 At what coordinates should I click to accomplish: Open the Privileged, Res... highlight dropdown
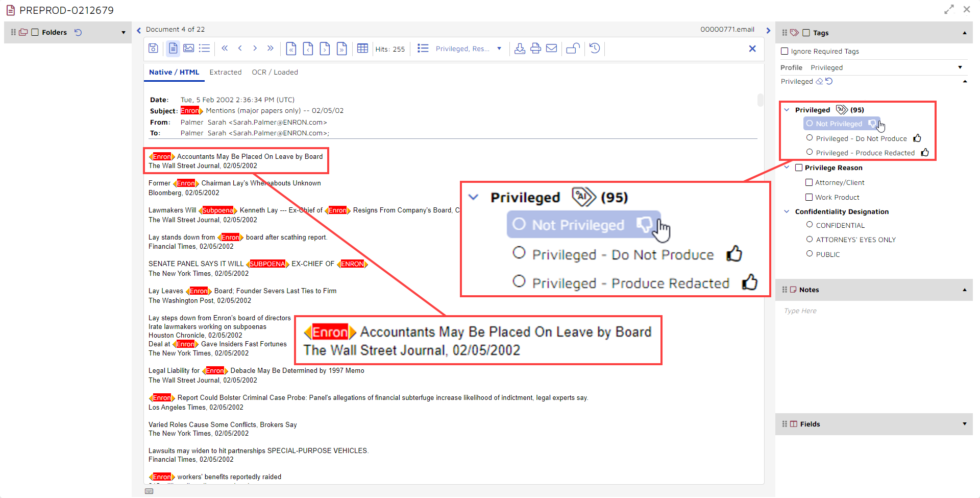(x=469, y=49)
